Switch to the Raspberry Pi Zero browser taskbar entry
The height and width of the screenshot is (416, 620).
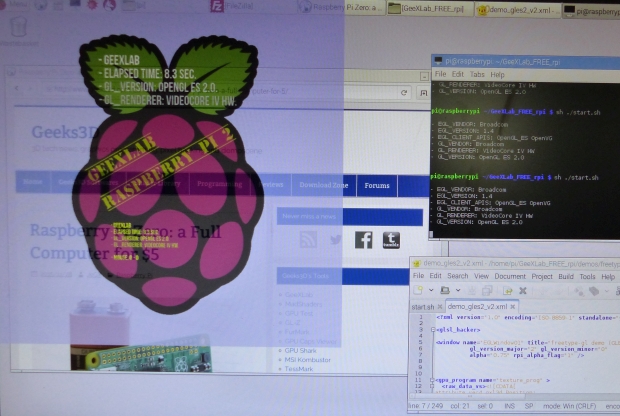[339, 7]
